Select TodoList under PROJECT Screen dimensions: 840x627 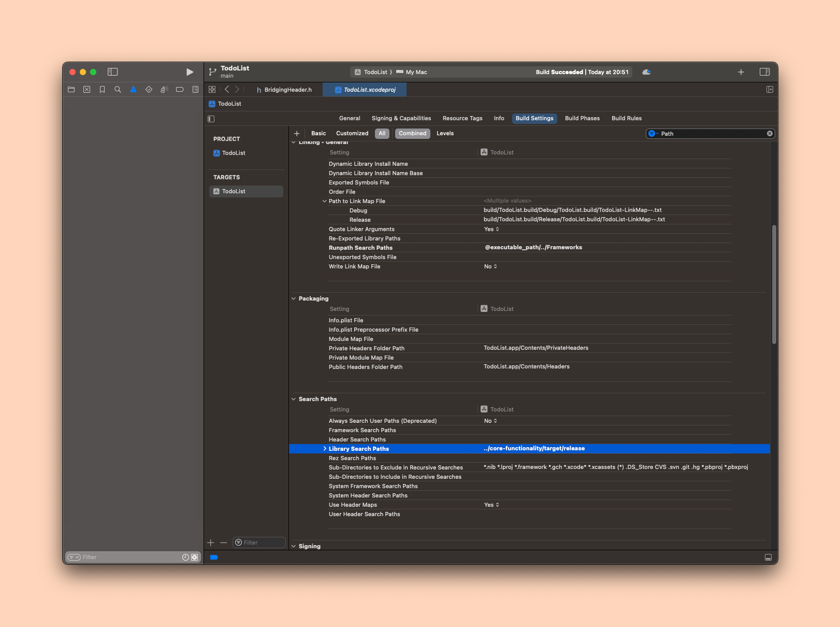[x=234, y=153]
